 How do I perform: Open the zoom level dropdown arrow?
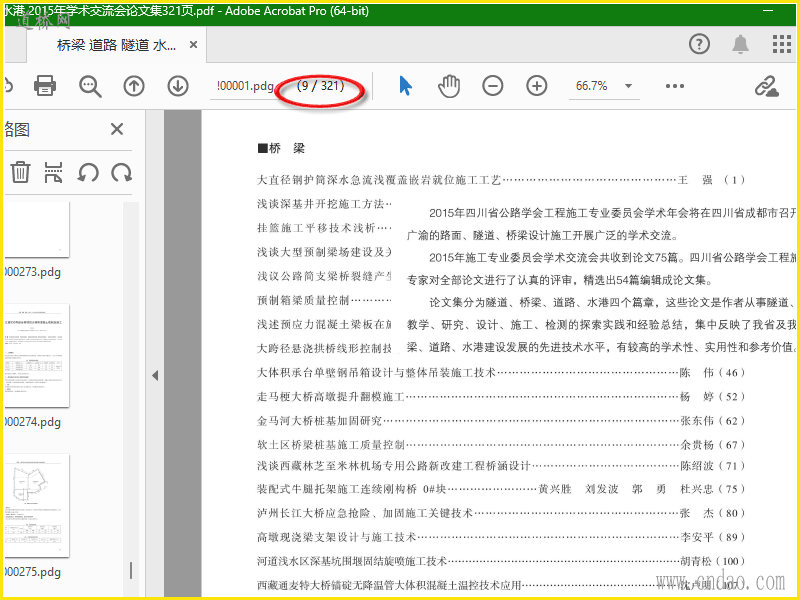click(629, 86)
